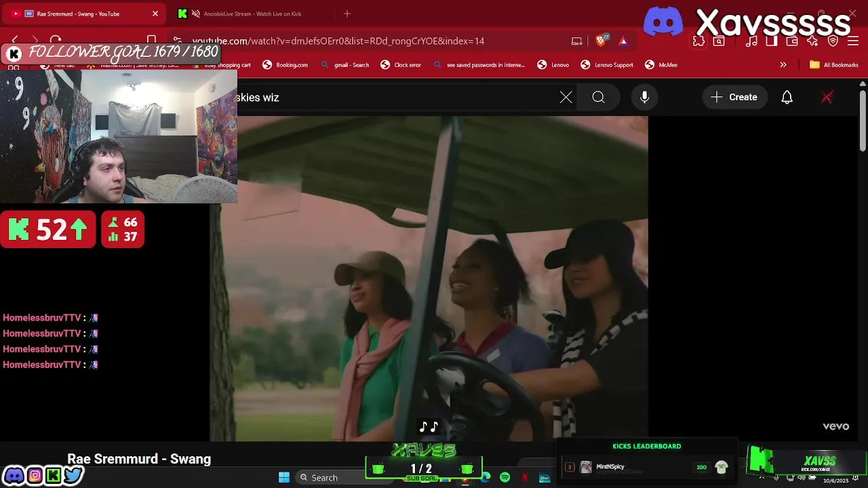Open the Brave VPN shield icon

coord(833,41)
